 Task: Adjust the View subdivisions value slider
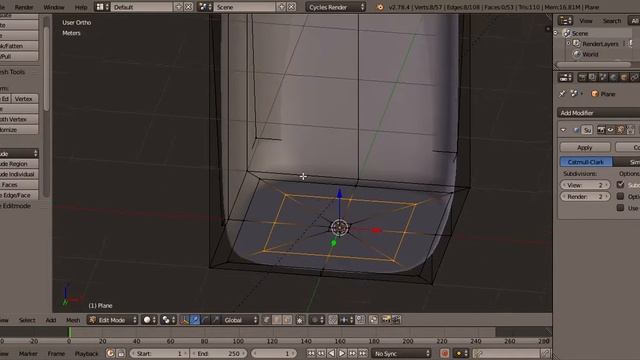pos(585,185)
